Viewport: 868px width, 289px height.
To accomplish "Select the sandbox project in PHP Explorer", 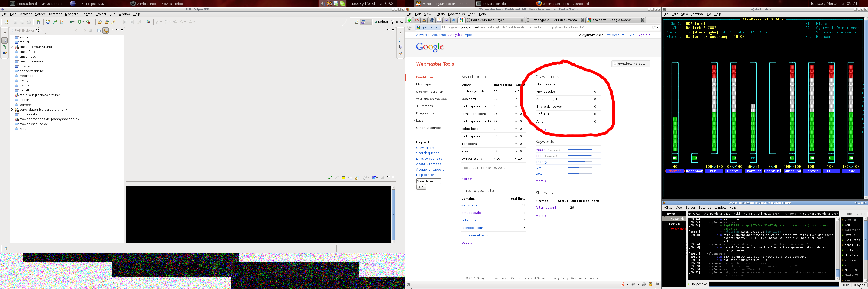I will tap(26, 105).
